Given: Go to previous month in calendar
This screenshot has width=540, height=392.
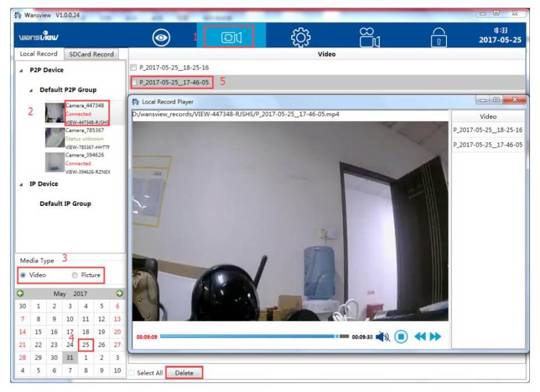Looking at the screenshot, I should (21, 293).
